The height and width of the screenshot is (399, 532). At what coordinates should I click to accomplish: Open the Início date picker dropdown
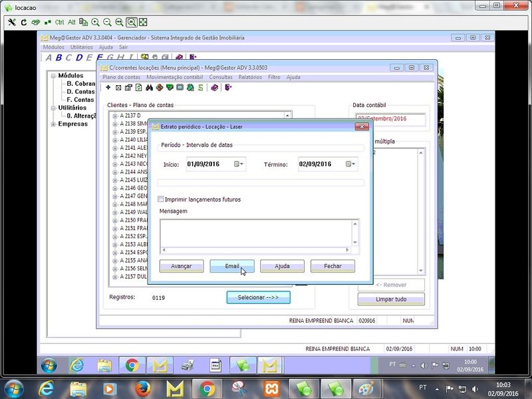(x=239, y=164)
